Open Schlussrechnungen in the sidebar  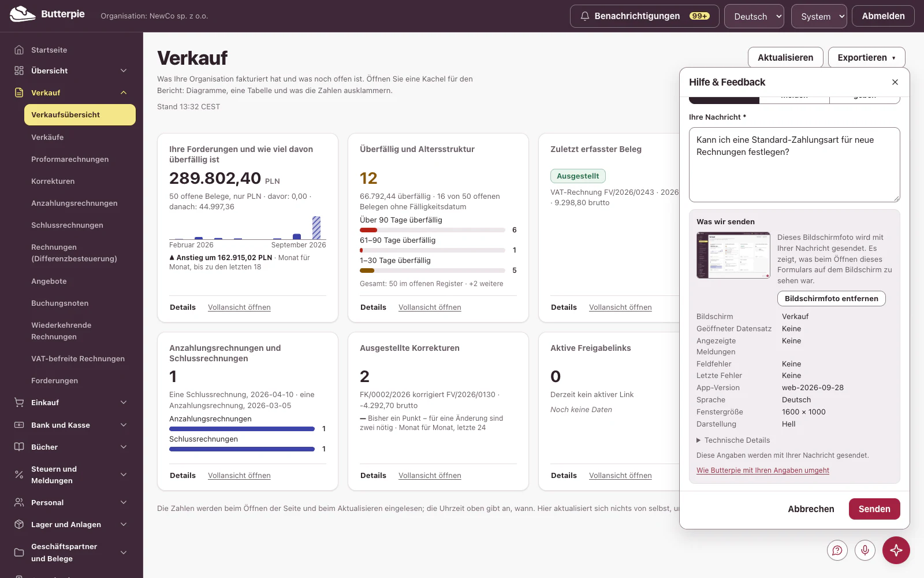80,225
